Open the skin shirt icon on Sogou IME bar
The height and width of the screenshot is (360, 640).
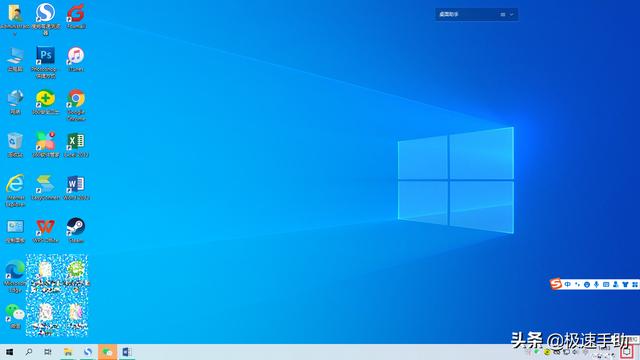coord(625,284)
